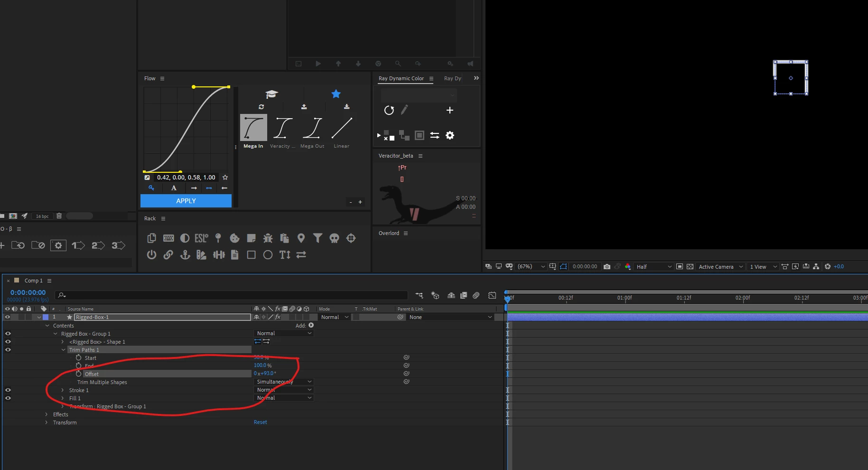
Task: Click the plus icon in Ray Dynamic Color
Action: [x=450, y=111]
